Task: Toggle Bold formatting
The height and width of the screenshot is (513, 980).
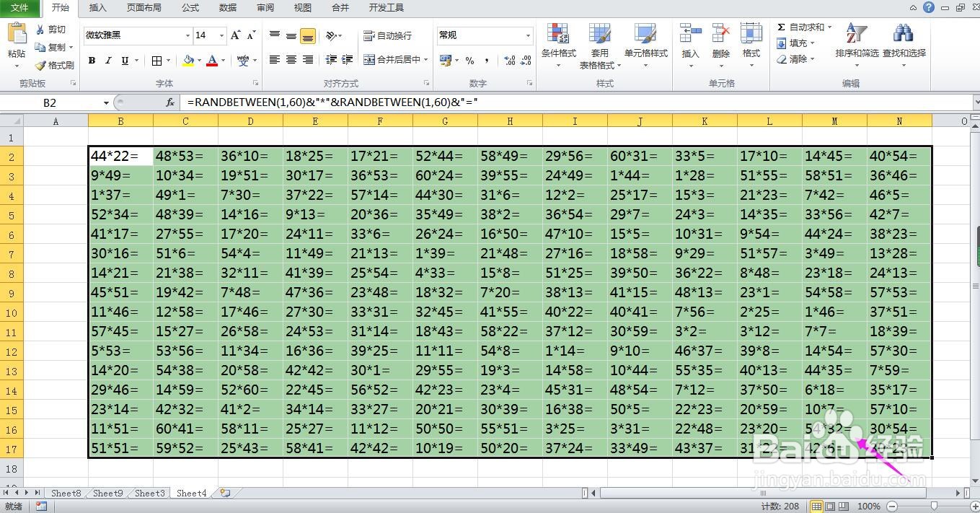Action: click(x=92, y=61)
